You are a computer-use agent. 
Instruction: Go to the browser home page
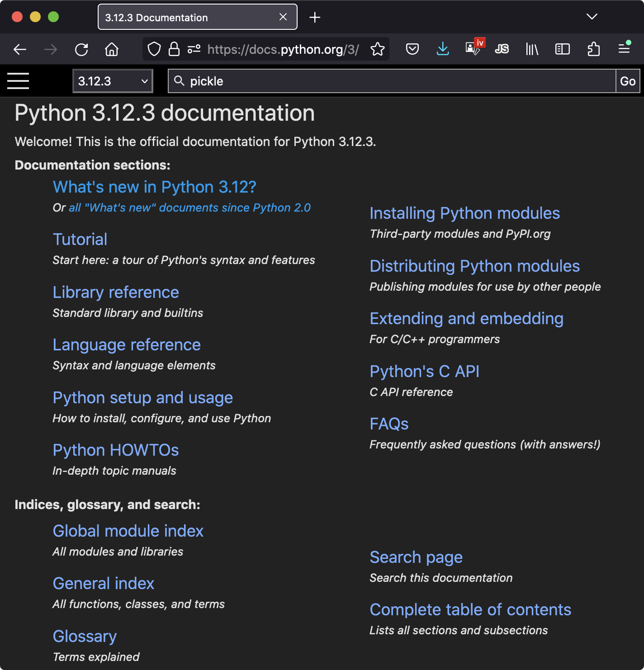coord(112,49)
